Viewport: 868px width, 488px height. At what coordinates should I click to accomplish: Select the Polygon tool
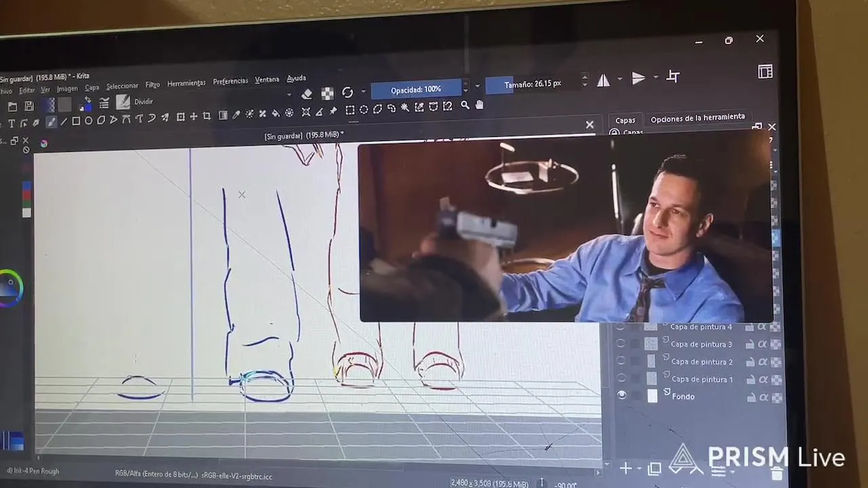point(100,121)
